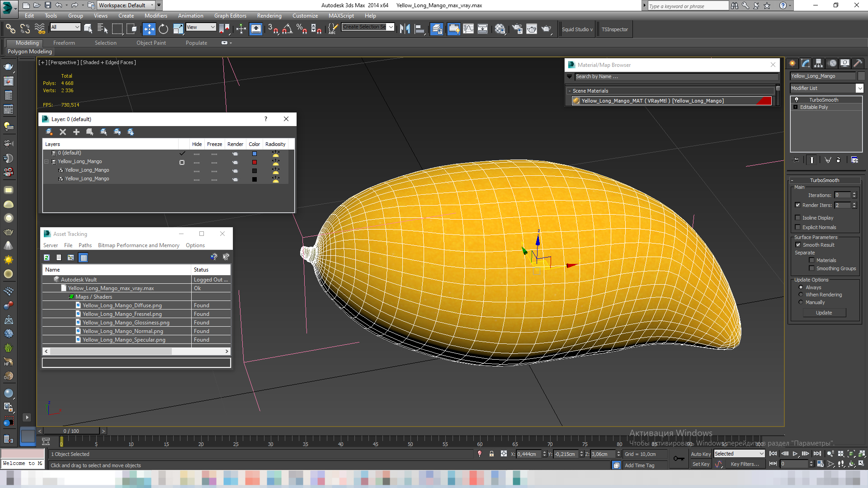Open reference coordinate View dropdown
Screen dimensions: 868x488
(201, 27)
